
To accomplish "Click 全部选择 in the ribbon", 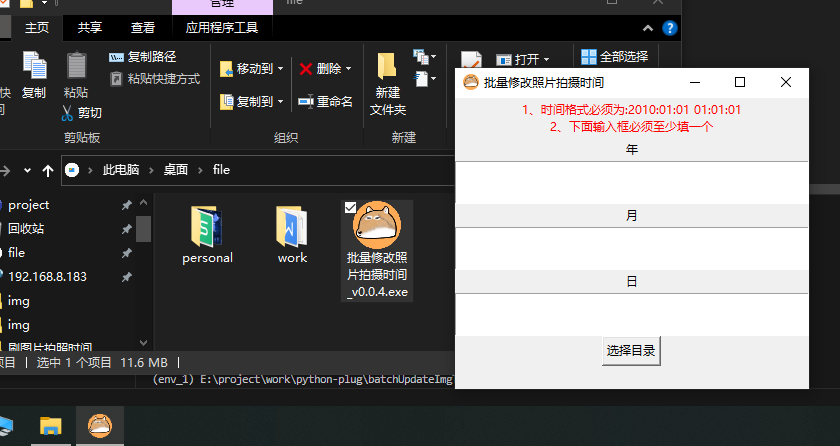I will coord(615,56).
